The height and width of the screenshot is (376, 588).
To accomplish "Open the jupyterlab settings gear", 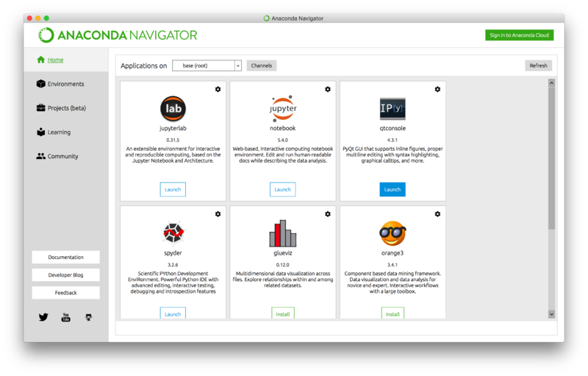I will point(218,89).
